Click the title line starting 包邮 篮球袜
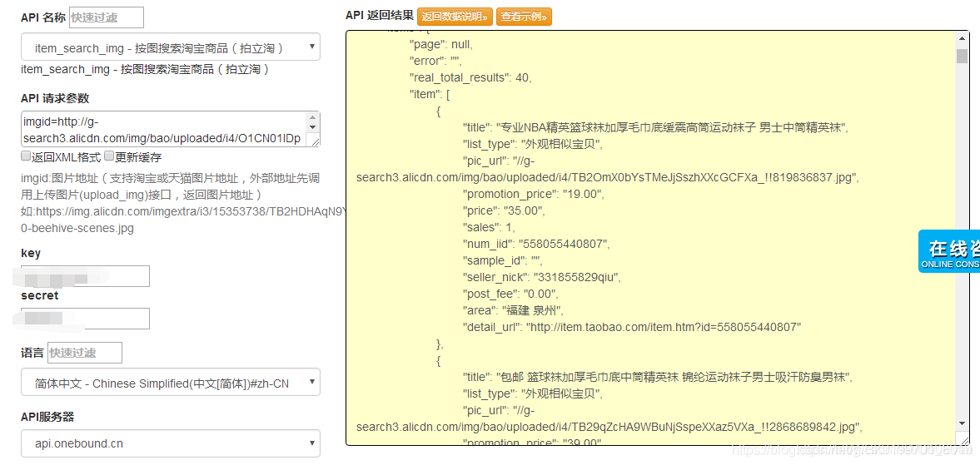Screen dimensions: 980x465 click(658, 377)
